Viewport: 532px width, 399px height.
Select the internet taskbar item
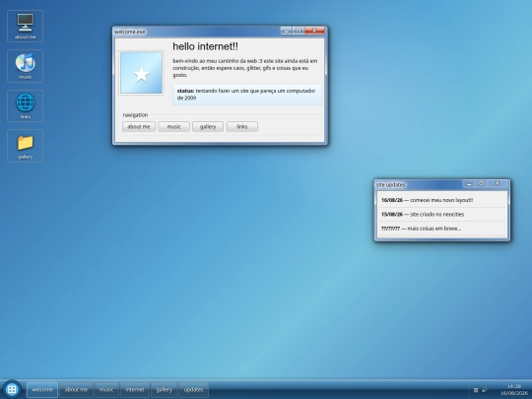pyautogui.click(x=135, y=390)
